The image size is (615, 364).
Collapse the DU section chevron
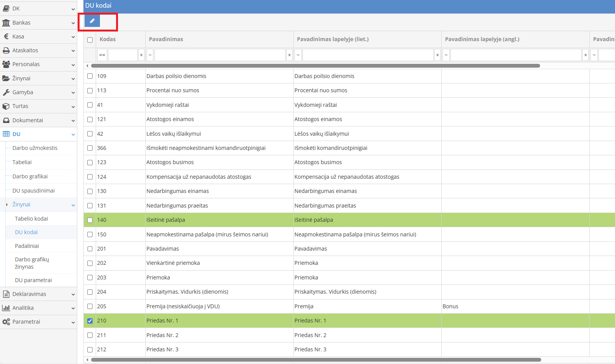(73, 135)
